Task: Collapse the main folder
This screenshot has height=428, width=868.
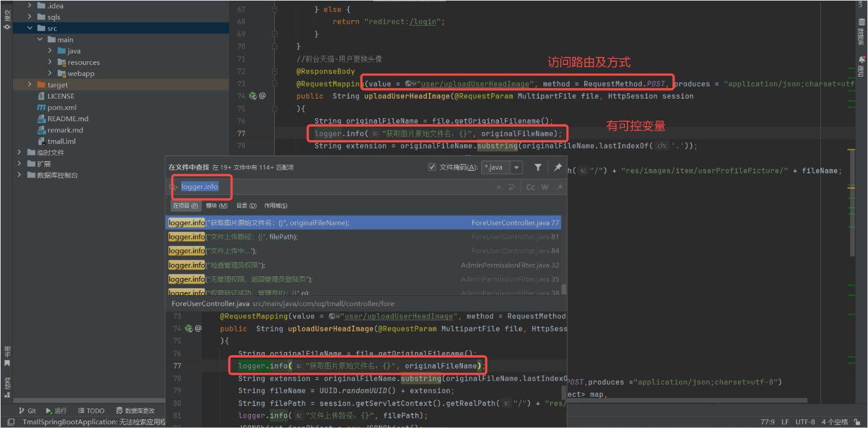Action: pyautogui.click(x=40, y=40)
